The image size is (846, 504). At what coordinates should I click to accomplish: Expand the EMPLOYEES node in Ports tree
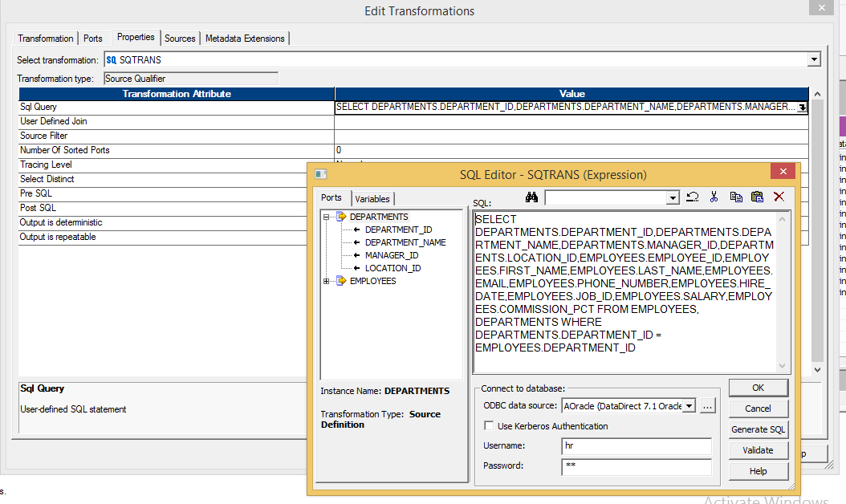(x=325, y=280)
